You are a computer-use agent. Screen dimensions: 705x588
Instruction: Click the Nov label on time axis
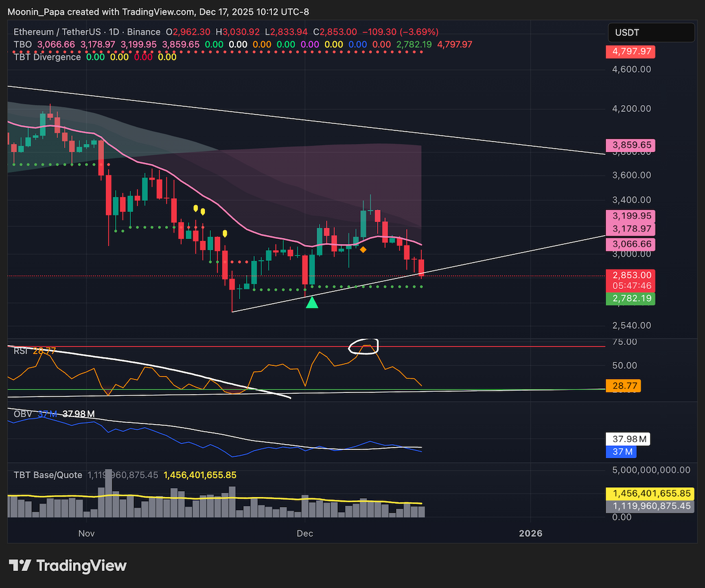[86, 533]
